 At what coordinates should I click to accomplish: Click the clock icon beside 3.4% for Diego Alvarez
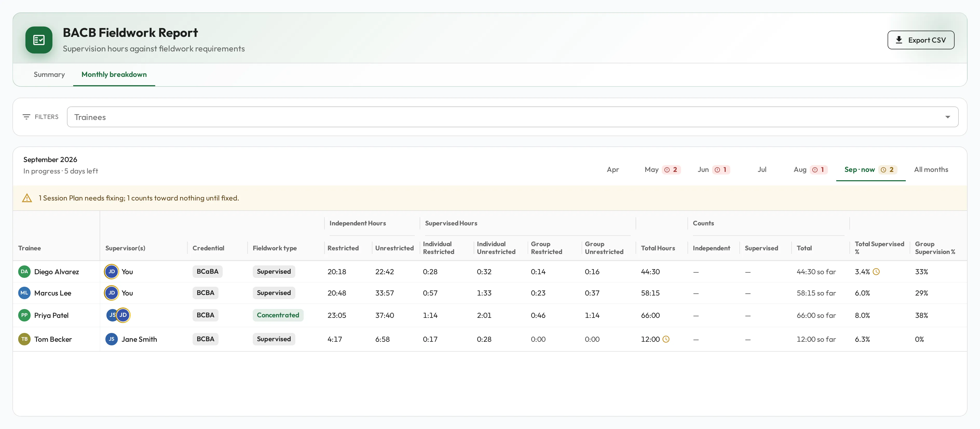click(876, 272)
